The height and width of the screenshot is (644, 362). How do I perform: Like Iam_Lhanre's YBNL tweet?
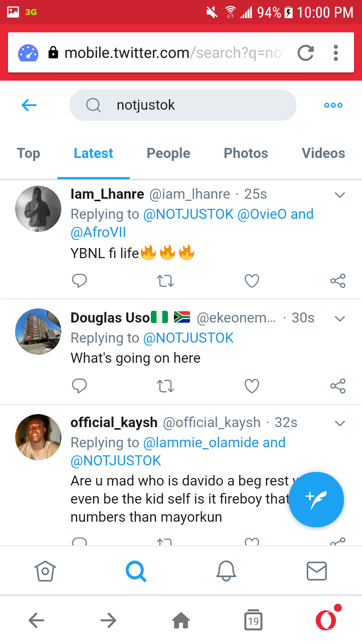click(251, 281)
